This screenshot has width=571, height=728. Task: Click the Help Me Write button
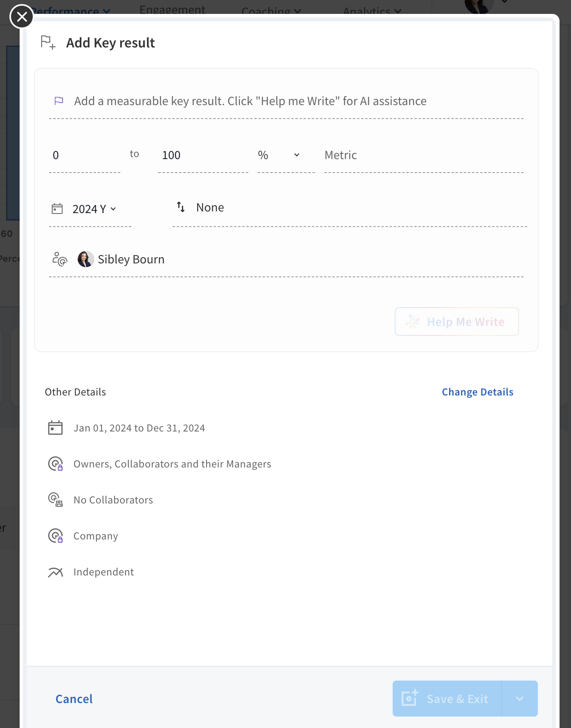(x=457, y=321)
